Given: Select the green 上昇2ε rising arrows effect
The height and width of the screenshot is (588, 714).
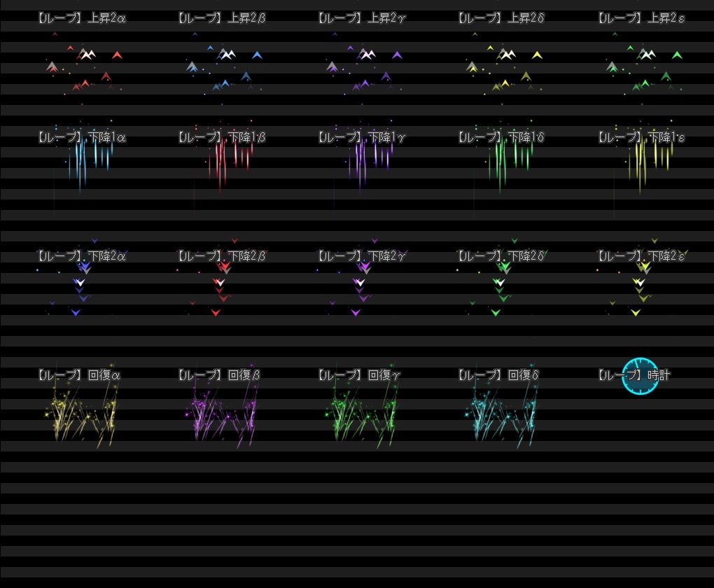Looking at the screenshot, I should click(644, 66).
